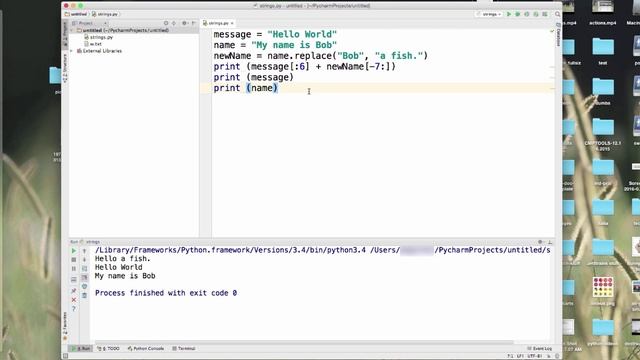Open Project view dropdown

tap(89, 23)
